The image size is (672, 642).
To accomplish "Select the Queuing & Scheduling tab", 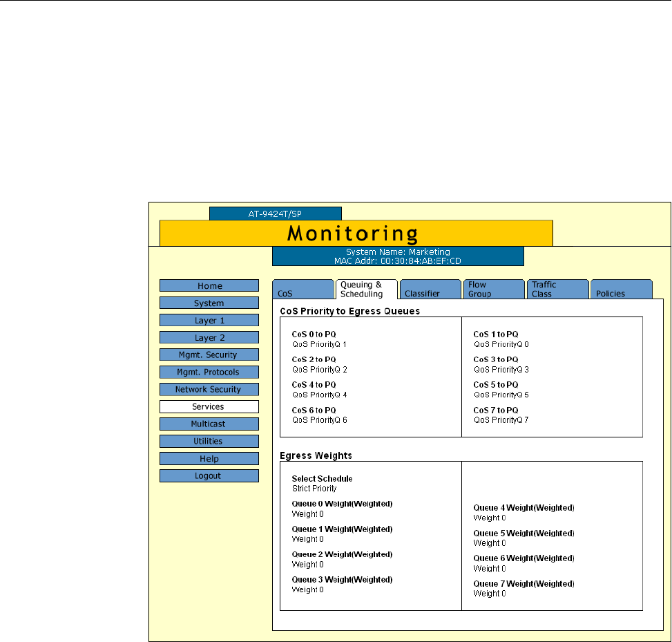I will [367, 290].
